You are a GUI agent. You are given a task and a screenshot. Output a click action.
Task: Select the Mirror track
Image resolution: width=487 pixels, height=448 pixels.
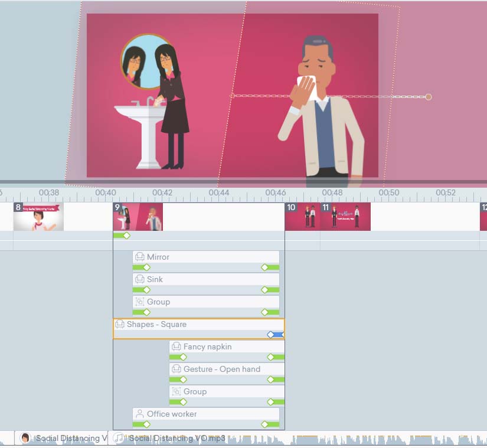pyautogui.click(x=206, y=257)
